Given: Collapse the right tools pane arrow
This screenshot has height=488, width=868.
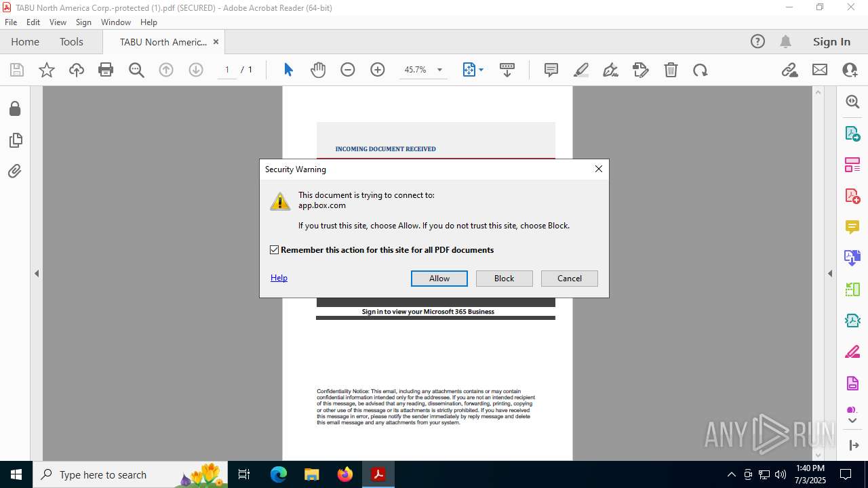Looking at the screenshot, I should 830,274.
